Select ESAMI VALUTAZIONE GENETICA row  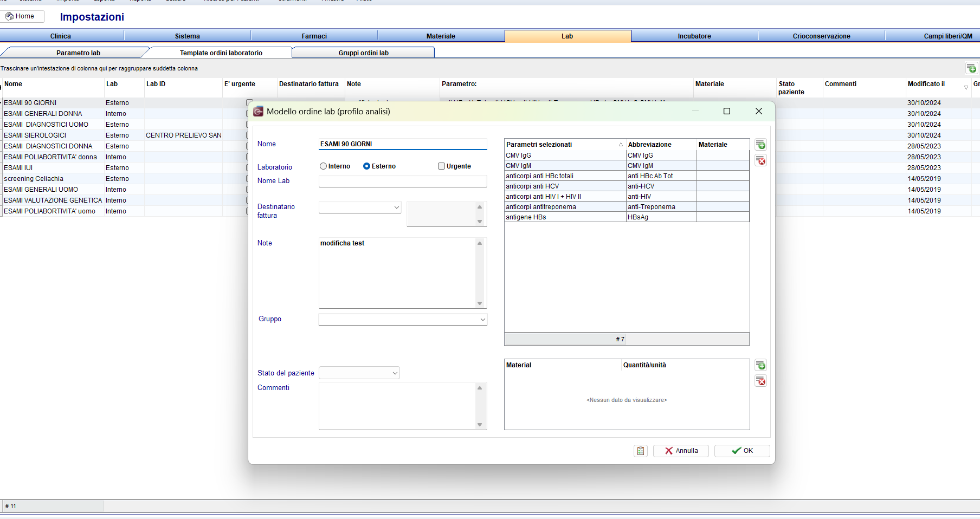[53, 200]
